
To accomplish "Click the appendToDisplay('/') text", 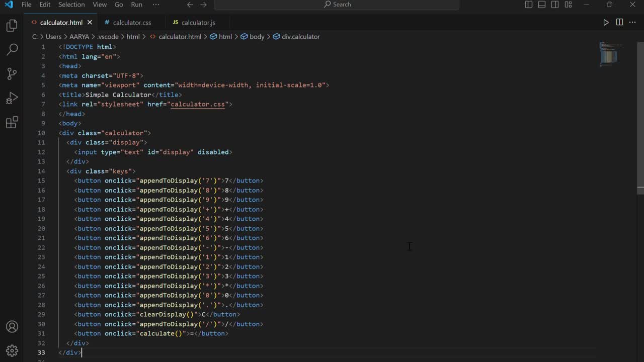I will pyautogui.click(x=178, y=324).
